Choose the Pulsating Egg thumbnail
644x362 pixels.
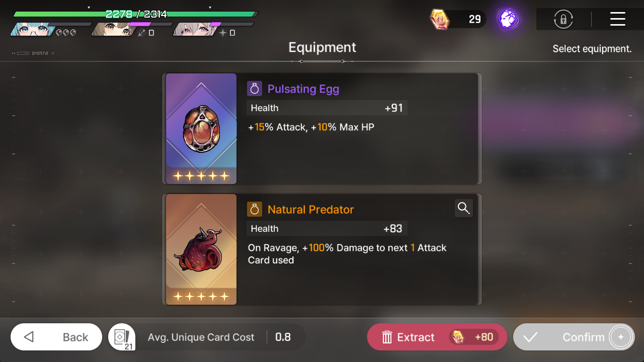pyautogui.click(x=201, y=129)
